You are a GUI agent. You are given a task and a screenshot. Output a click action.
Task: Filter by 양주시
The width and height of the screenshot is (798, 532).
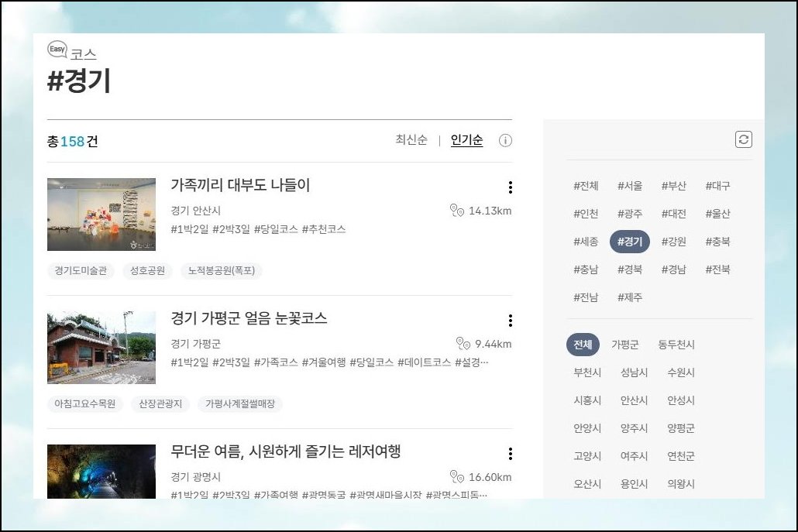tap(634, 428)
